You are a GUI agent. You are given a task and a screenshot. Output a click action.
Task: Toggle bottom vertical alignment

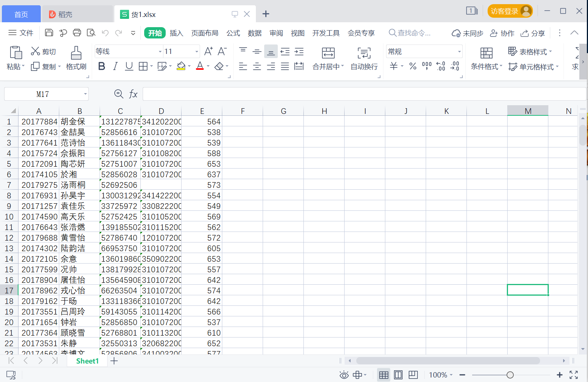271,51
